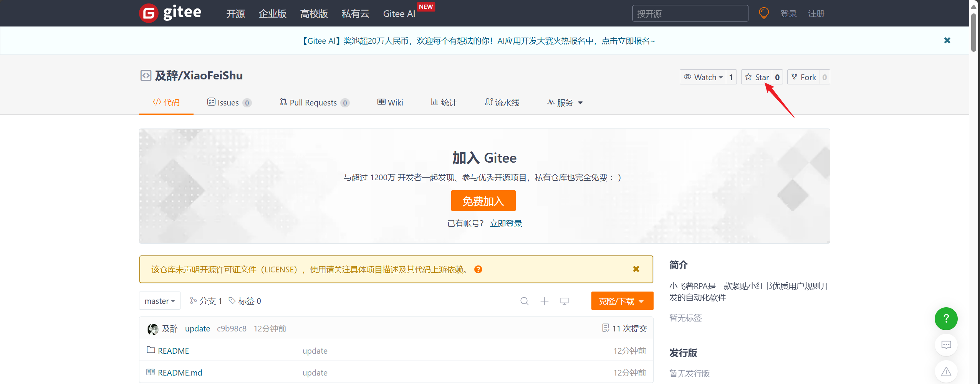The width and height of the screenshot is (980, 384).
Task: Click 登录 in the header
Action: click(x=788, y=14)
